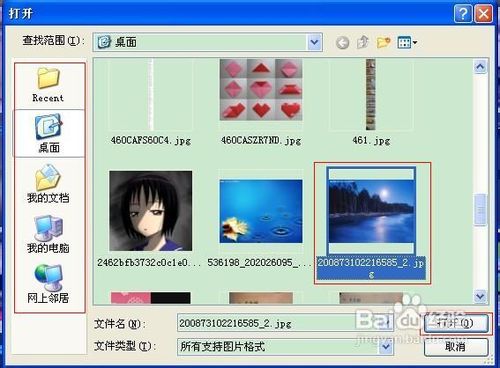Click the back navigation arrow icon
Screen dimensions: 500x368
point(342,43)
